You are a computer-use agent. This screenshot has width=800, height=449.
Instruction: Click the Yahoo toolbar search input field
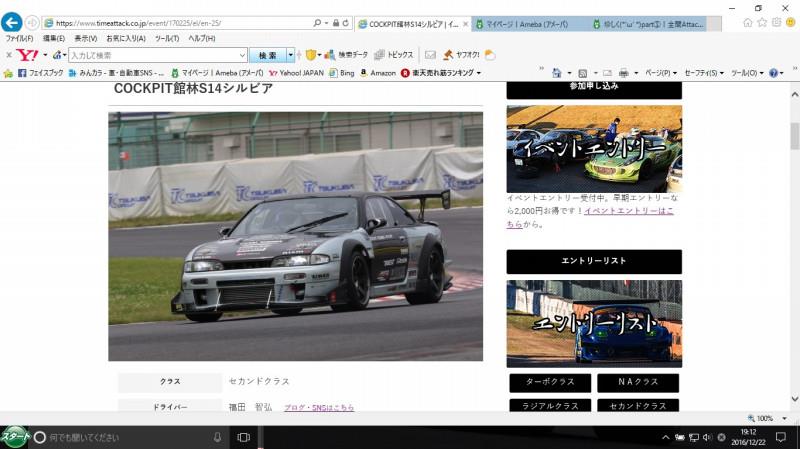(x=153, y=55)
